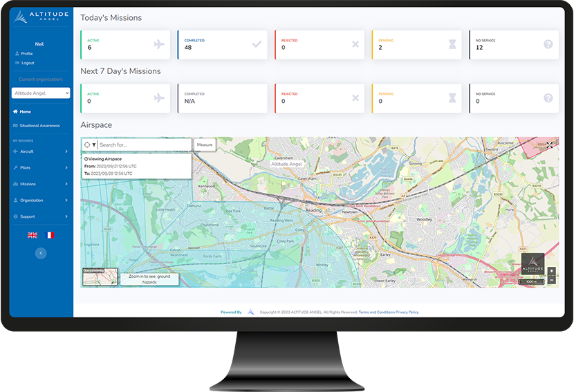The height and width of the screenshot is (392, 574).
Task: Open the map filter funnel icon
Action: (94, 145)
